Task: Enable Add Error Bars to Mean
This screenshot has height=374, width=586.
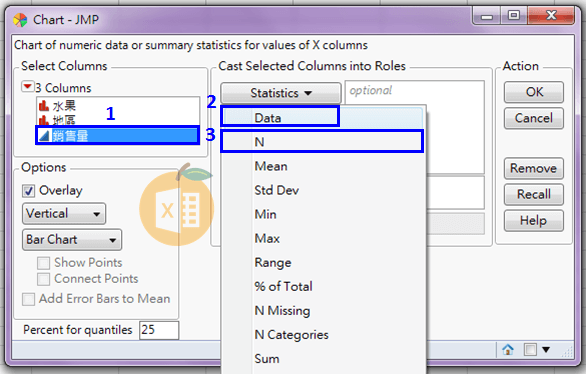Action: pyautogui.click(x=28, y=299)
